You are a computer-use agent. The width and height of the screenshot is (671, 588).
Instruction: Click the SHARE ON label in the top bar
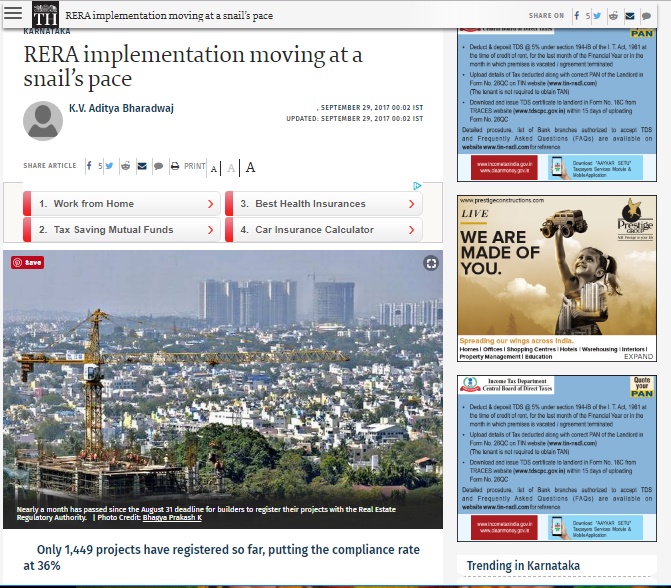[x=546, y=16]
